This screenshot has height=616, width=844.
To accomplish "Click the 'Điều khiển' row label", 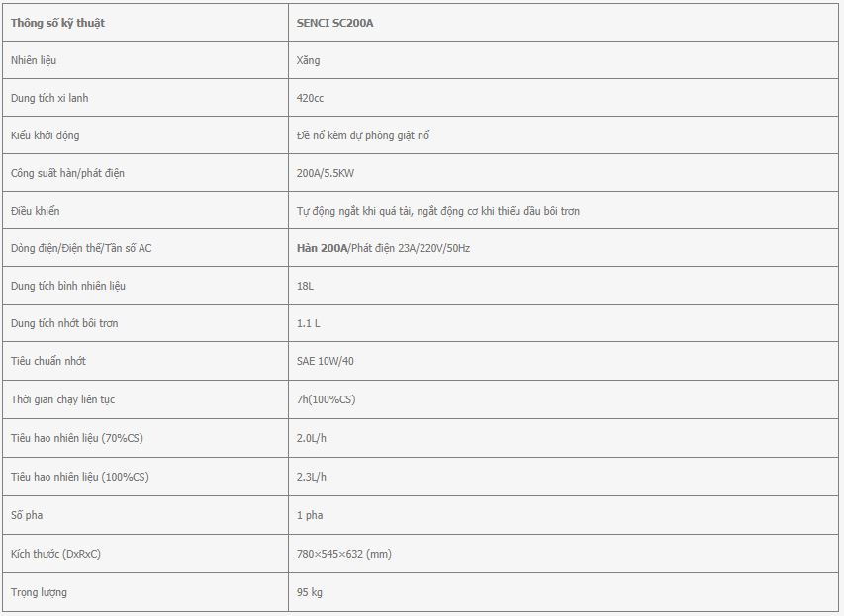I will [x=35, y=211].
